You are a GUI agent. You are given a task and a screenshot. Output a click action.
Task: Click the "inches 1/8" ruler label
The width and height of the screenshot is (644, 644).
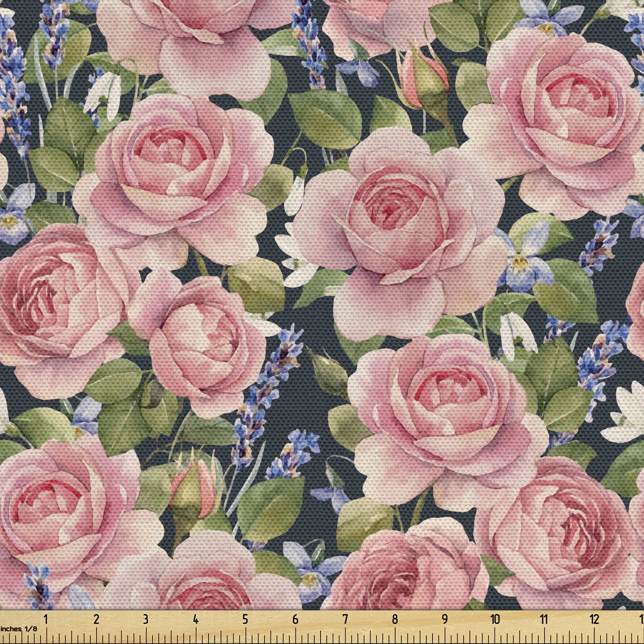(19, 629)
